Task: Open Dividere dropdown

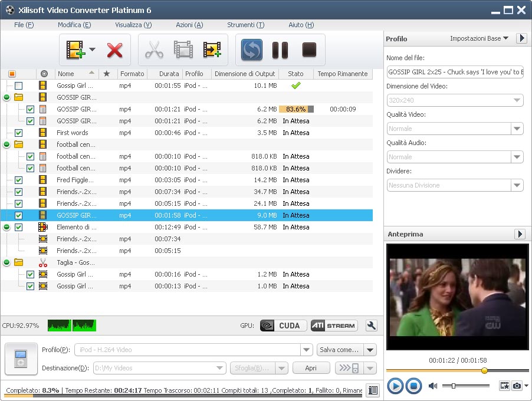Action: pyautogui.click(x=517, y=185)
